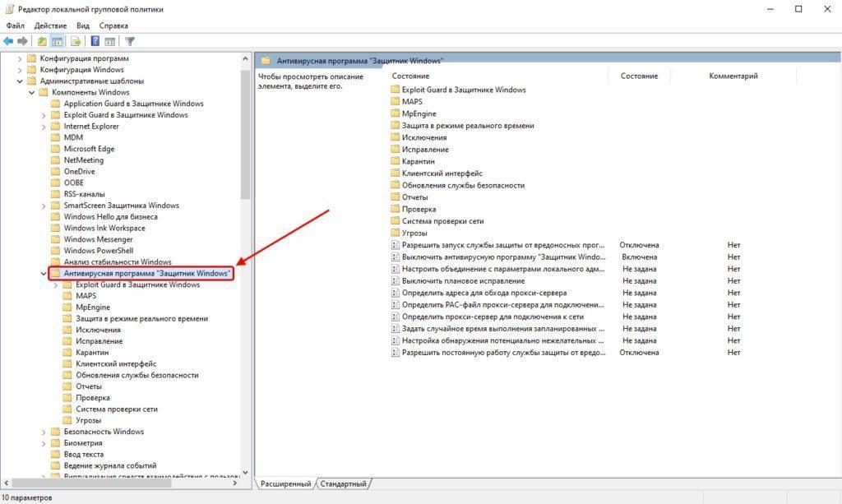Image resolution: width=842 pixels, height=504 pixels.
Task: Open the Файл menu
Action: click(x=16, y=25)
